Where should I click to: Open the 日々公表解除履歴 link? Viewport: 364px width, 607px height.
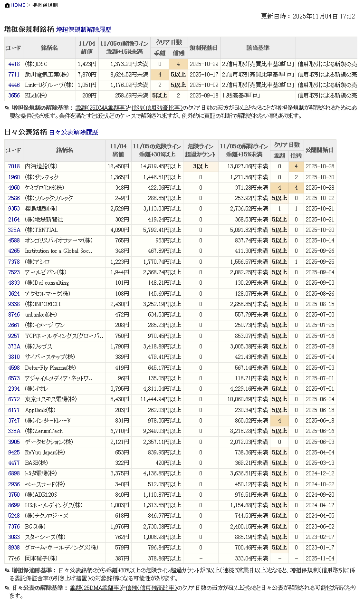coord(73,132)
